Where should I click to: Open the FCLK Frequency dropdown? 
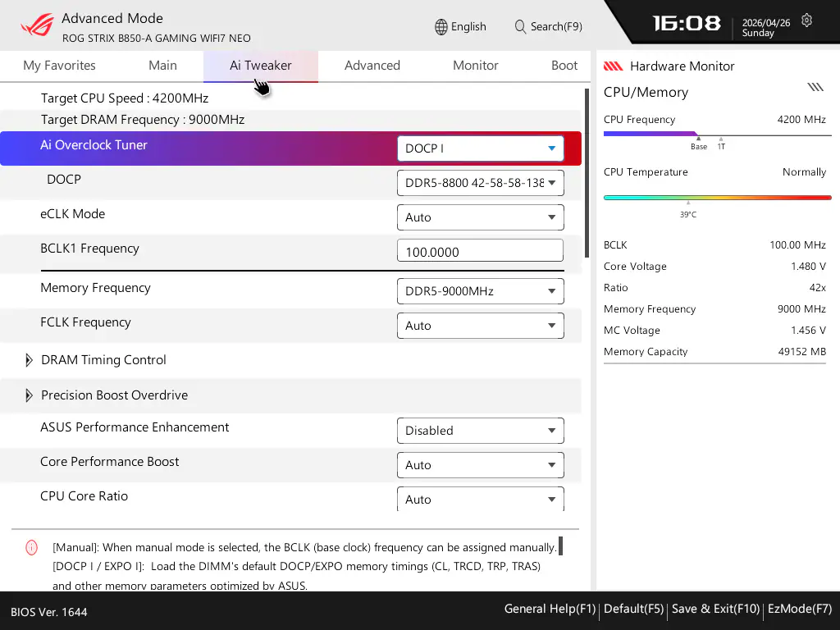click(481, 326)
